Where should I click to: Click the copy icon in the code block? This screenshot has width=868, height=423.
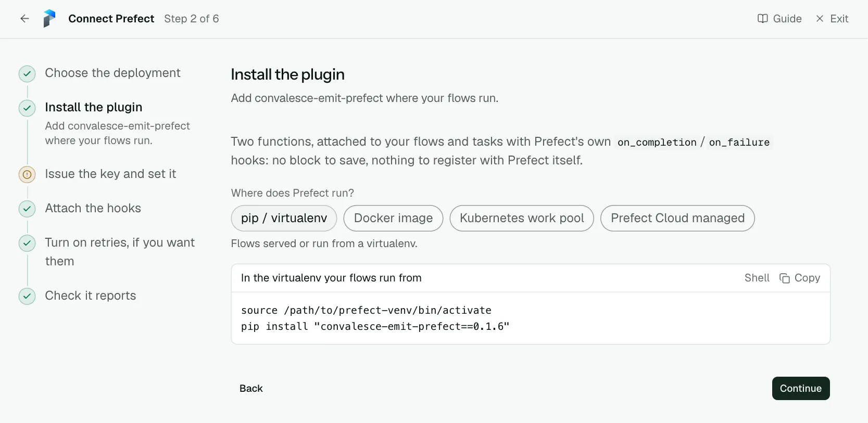tap(784, 278)
